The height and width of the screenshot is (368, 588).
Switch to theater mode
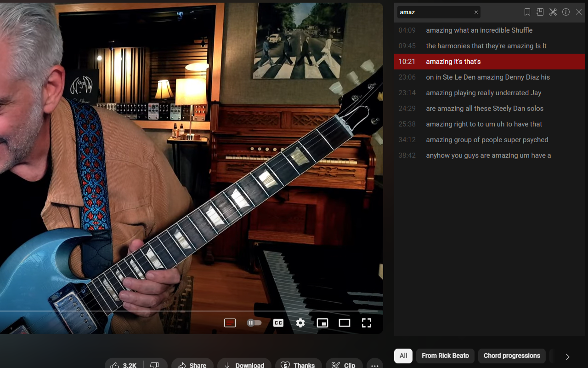tap(345, 323)
